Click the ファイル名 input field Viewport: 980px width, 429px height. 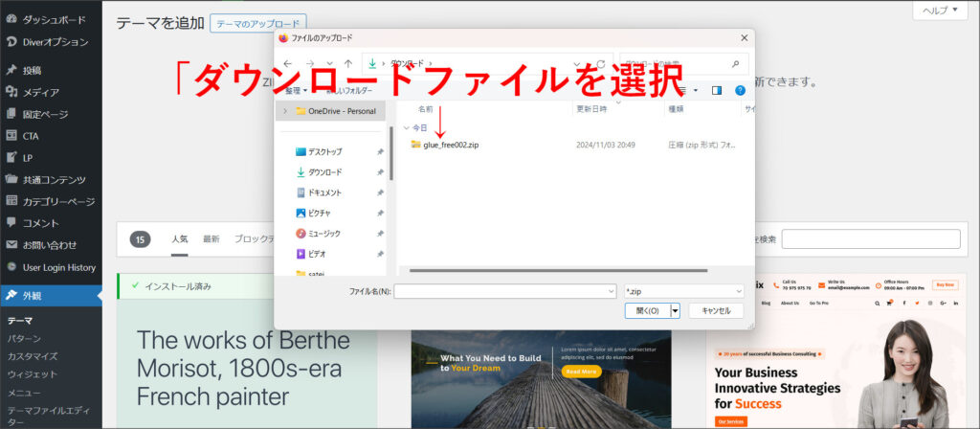[503, 290]
